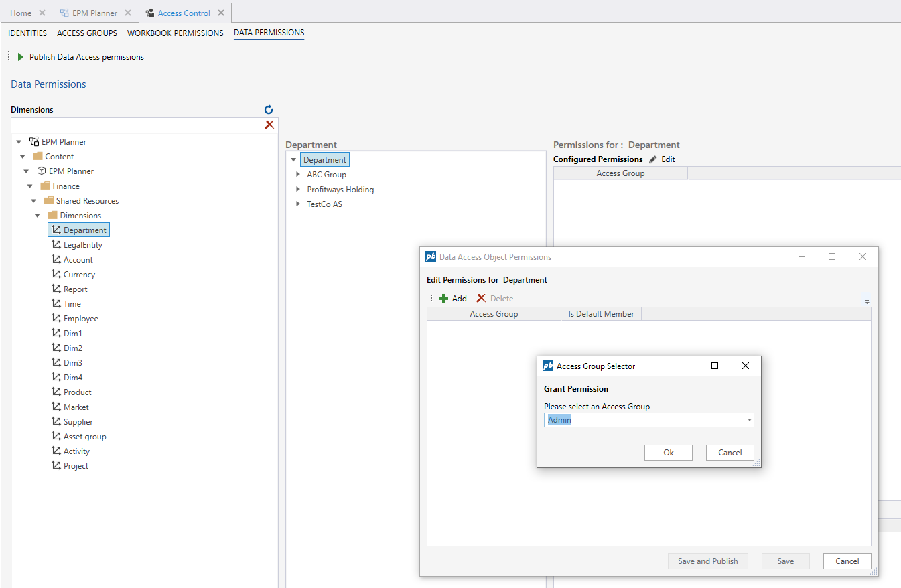
Task: Collapse the Shared Resources folder
Action: tap(33, 201)
